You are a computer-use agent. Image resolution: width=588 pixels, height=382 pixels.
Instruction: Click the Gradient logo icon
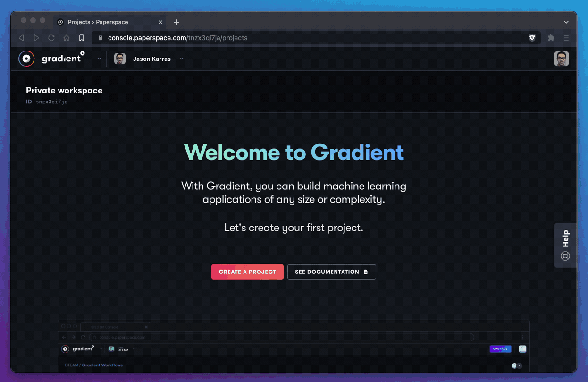point(26,59)
